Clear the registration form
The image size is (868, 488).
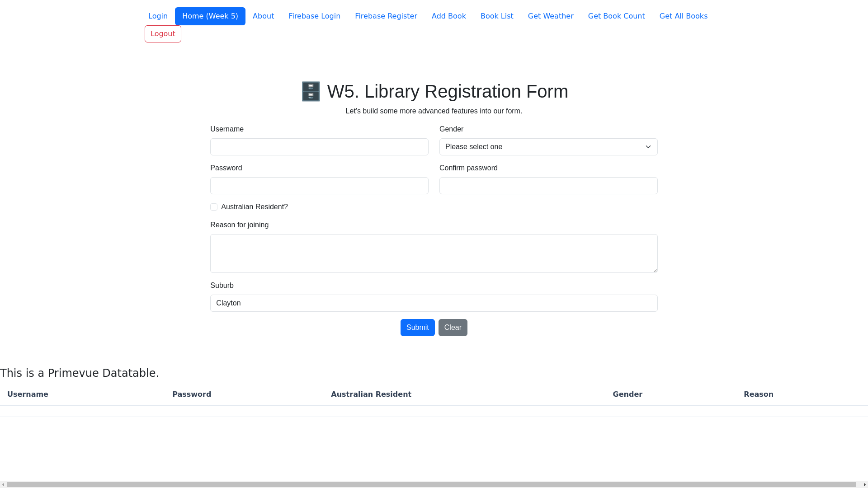(453, 328)
